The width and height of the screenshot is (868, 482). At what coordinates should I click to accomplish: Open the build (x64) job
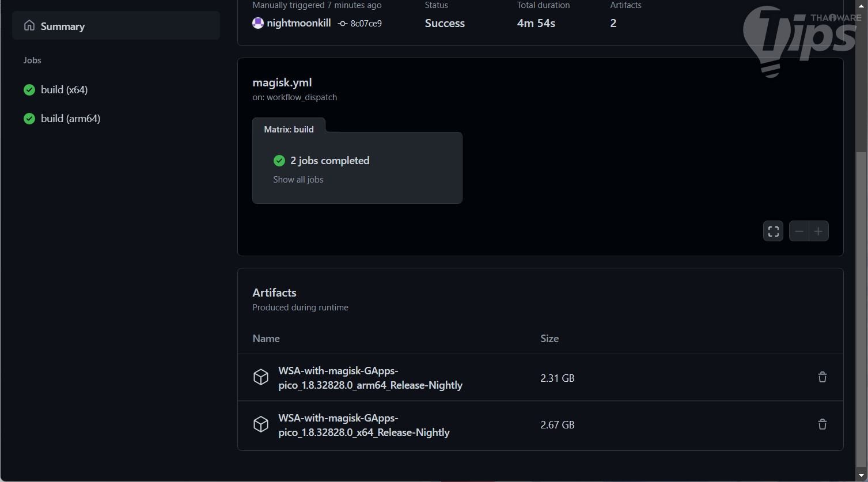(x=64, y=90)
